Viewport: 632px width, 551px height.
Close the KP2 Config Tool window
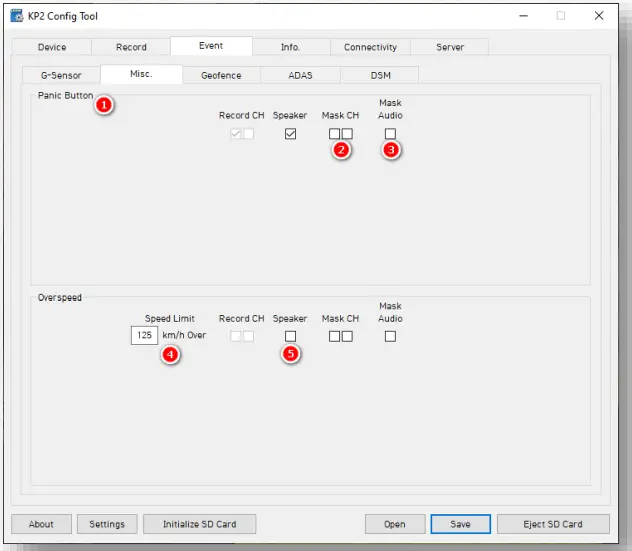coord(599,16)
